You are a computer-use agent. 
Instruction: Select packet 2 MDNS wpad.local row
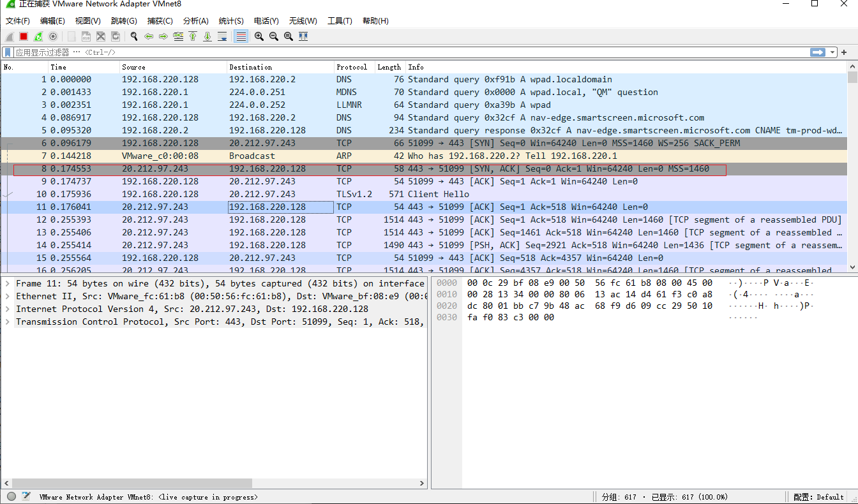pos(424,92)
